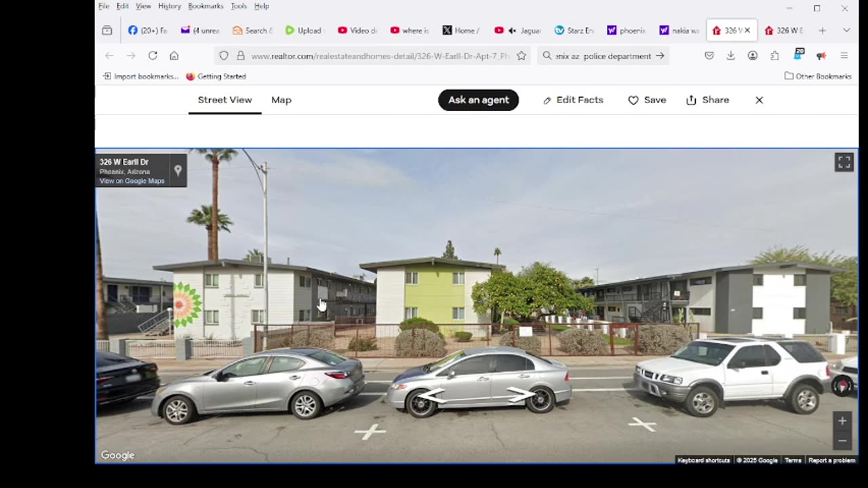Open the Help menu
868x488 pixels.
(x=262, y=6)
